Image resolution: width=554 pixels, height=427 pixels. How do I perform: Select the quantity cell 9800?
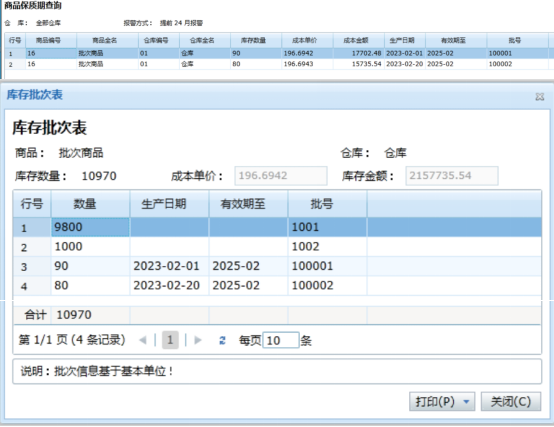point(90,227)
